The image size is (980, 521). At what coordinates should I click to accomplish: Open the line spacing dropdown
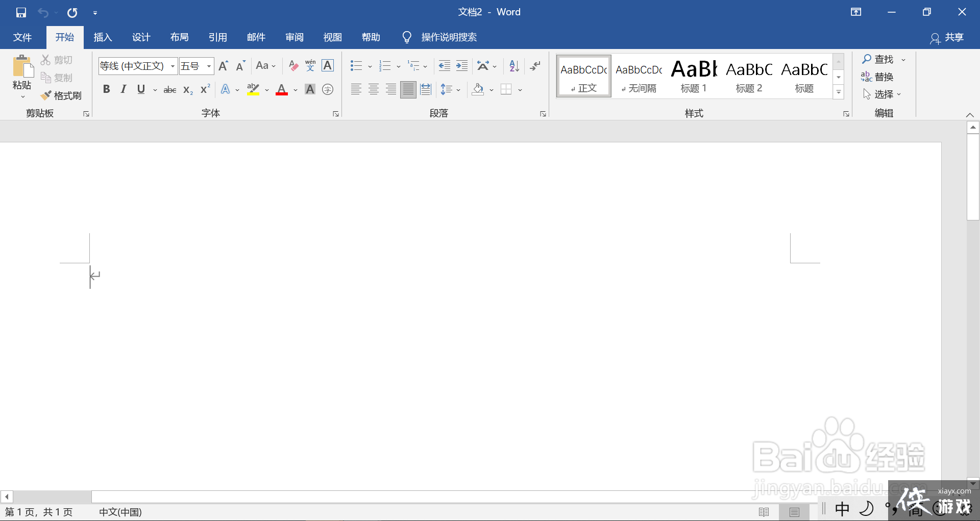(x=451, y=90)
